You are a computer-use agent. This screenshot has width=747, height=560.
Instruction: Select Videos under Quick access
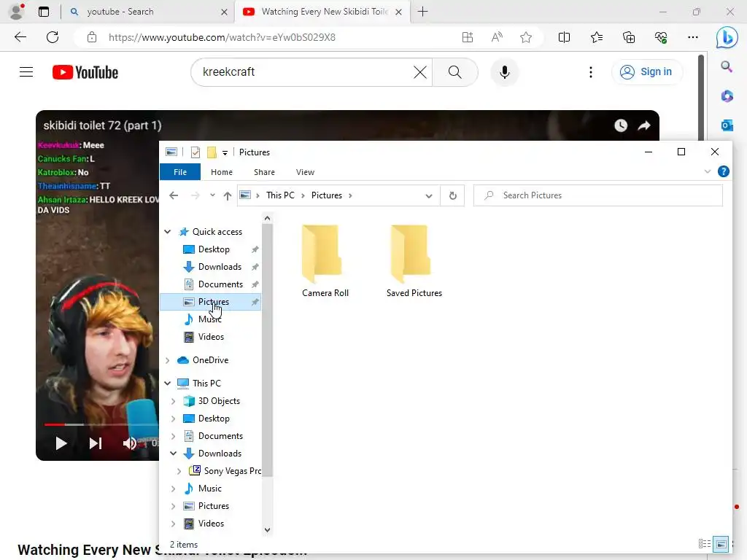pos(211,337)
